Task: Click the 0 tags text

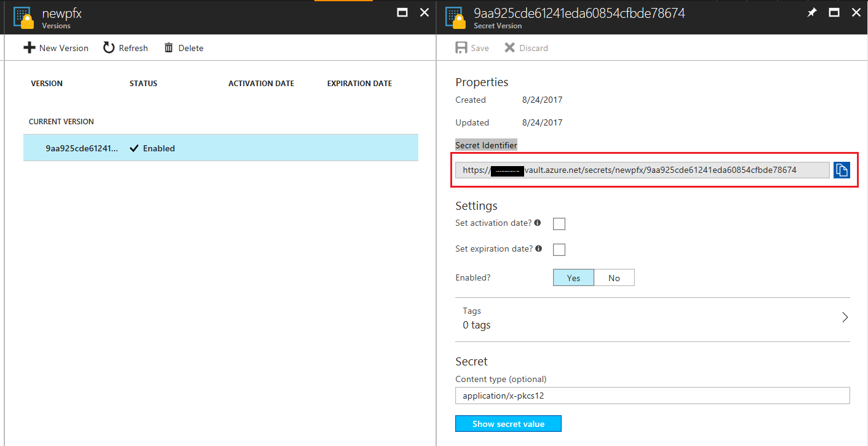Action: (477, 325)
